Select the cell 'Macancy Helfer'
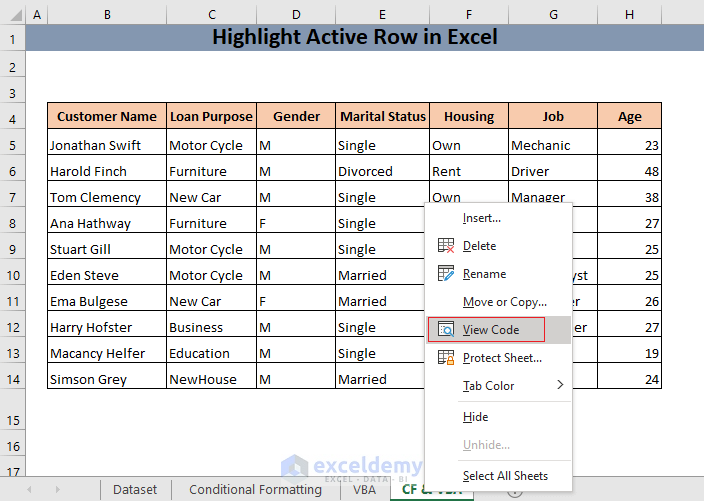This screenshot has height=501, width=704. 107,350
